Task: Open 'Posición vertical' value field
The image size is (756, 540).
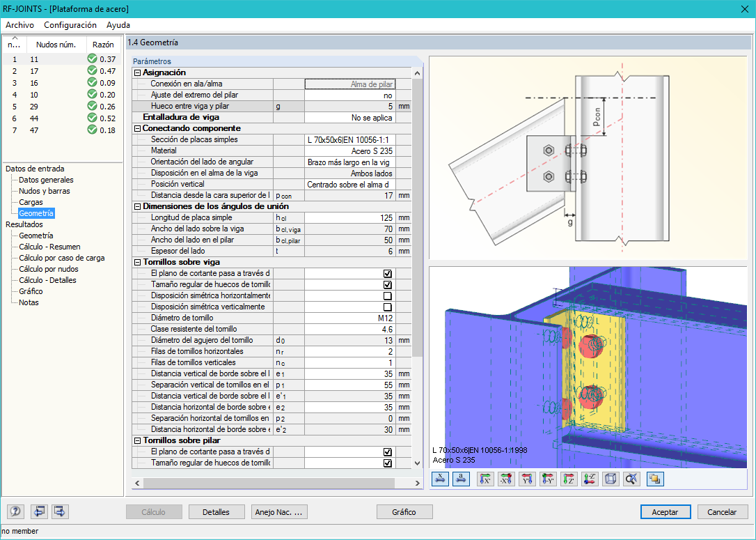Action: pyautogui.click(x=349, y=185)
